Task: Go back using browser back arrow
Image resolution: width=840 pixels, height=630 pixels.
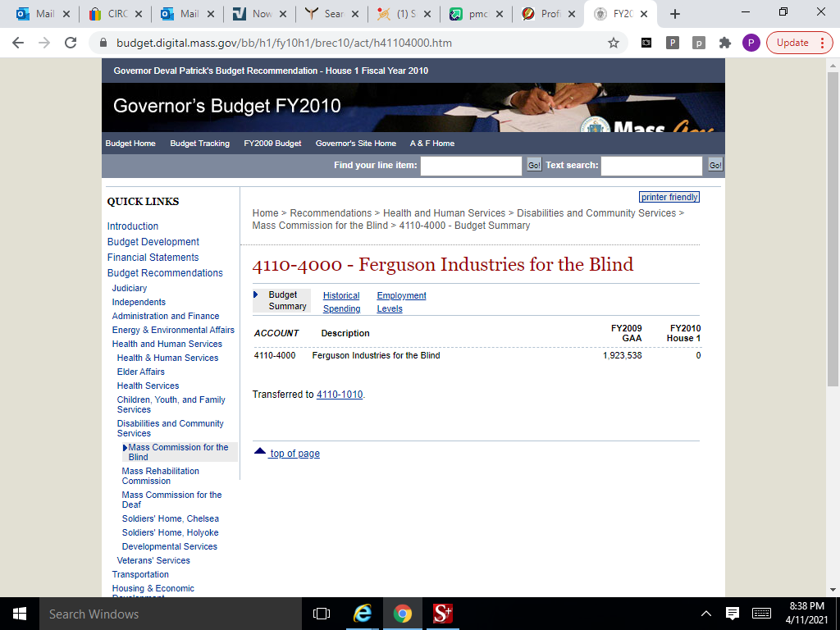Action: pos(18,43)
